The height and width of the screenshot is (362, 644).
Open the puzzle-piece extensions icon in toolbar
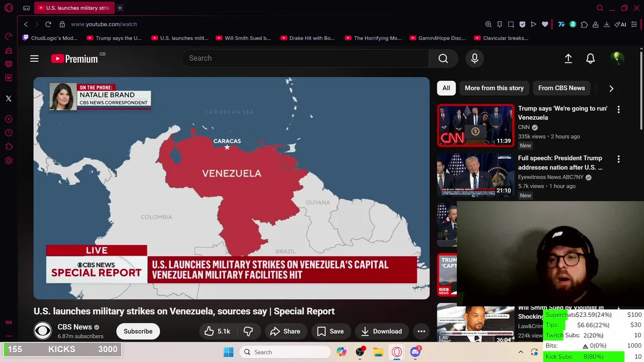pos(584,24)
